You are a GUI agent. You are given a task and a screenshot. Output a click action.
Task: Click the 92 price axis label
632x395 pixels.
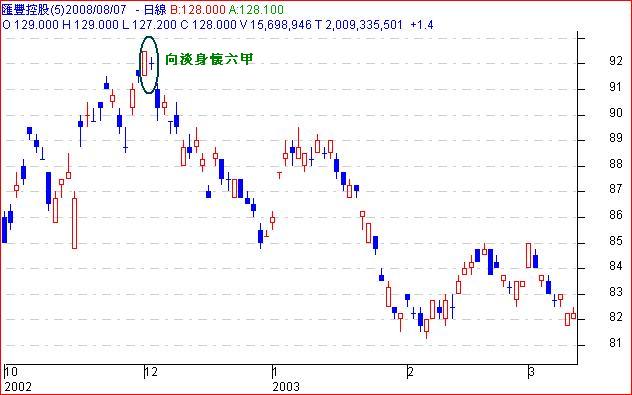click(x=615, y=61)
